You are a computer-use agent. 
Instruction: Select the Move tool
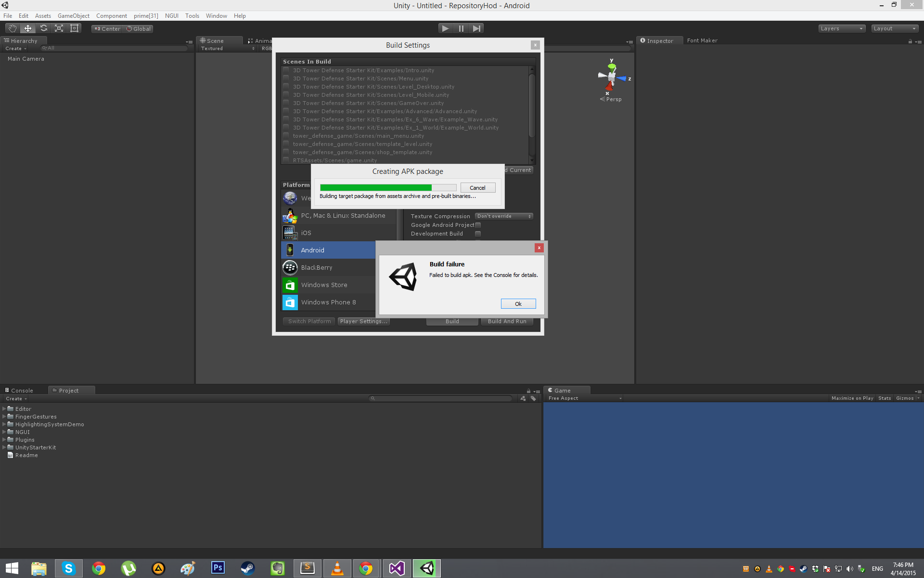28,28
